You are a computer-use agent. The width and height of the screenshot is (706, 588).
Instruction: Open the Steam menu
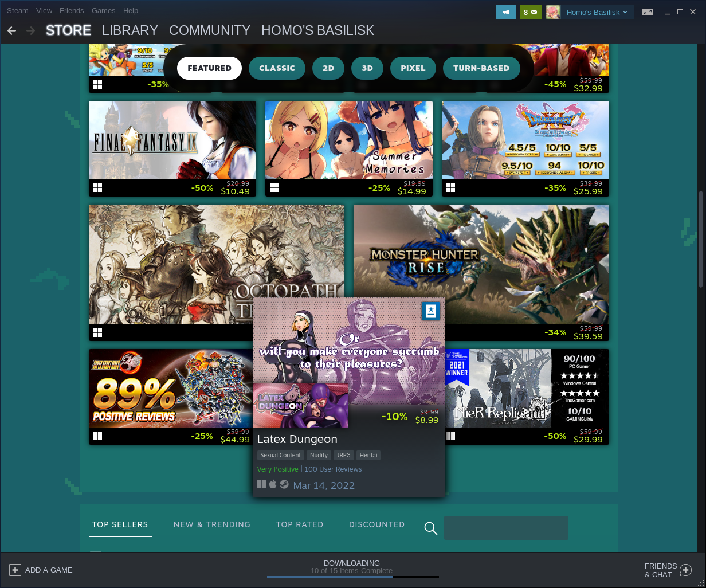click(x=17, y=10)
